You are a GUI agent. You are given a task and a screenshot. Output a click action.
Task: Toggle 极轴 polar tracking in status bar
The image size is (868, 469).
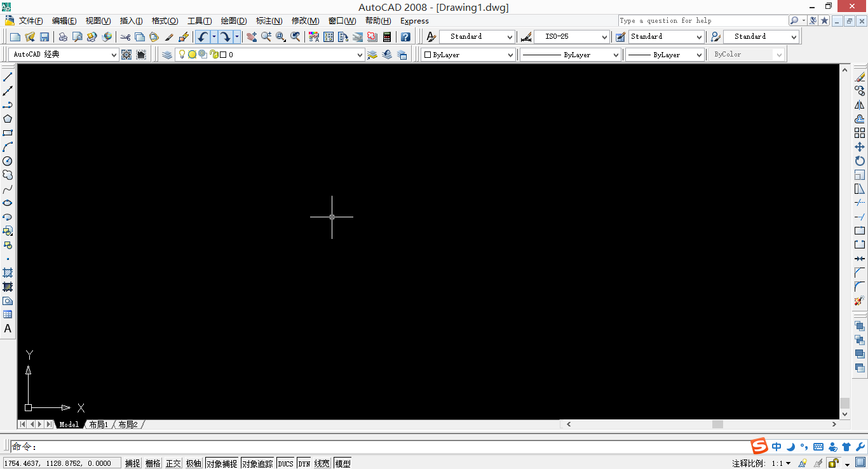(194, 463)
